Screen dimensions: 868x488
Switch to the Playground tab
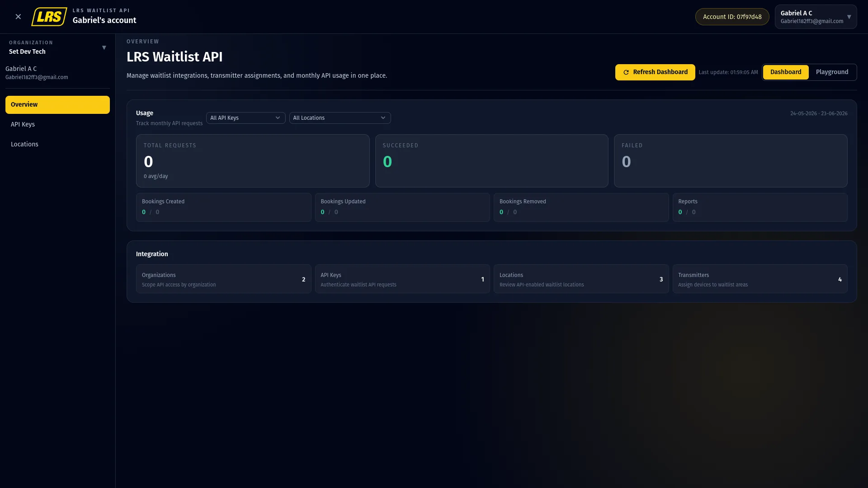click(832, 72)
